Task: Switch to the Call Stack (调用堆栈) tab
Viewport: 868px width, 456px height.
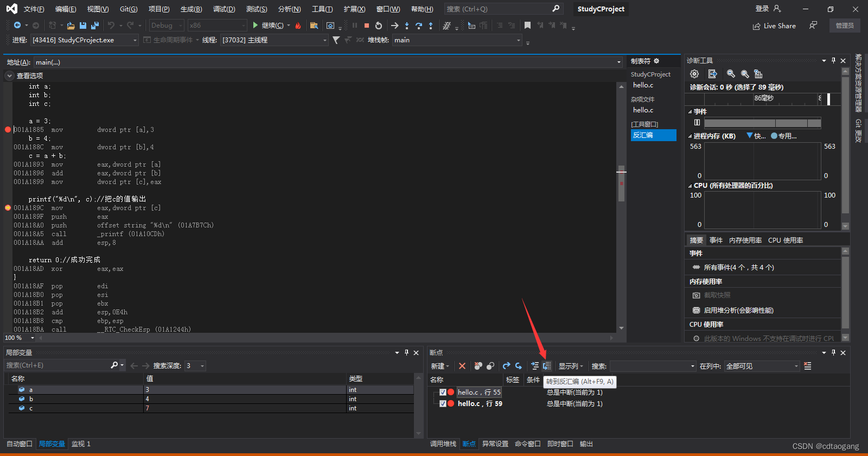Action: coord(443,444)
